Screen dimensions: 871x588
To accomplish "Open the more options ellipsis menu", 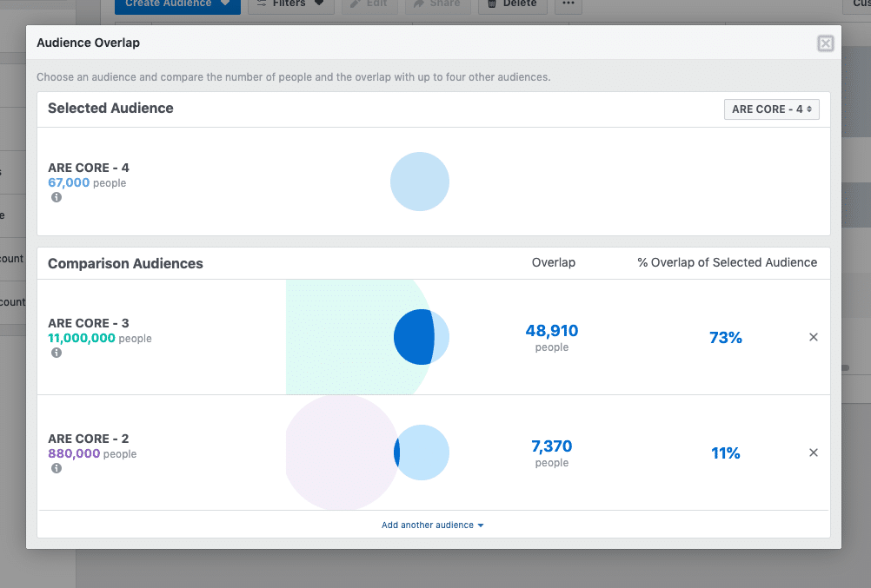I will pyautogui.click(x=568, y=4).
